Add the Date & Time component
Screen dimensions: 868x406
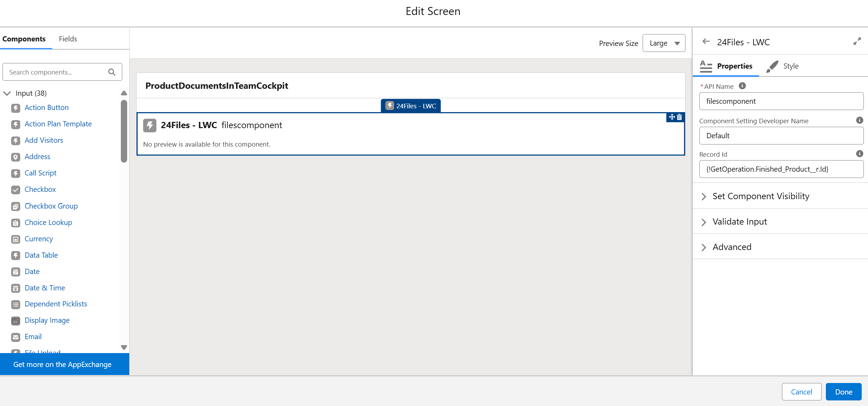tap(45, 288)
